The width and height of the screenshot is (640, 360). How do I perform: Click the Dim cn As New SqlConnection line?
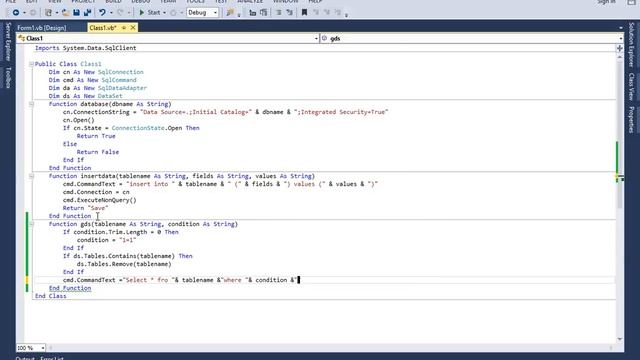pyautogui.click(x=96, y=72)
